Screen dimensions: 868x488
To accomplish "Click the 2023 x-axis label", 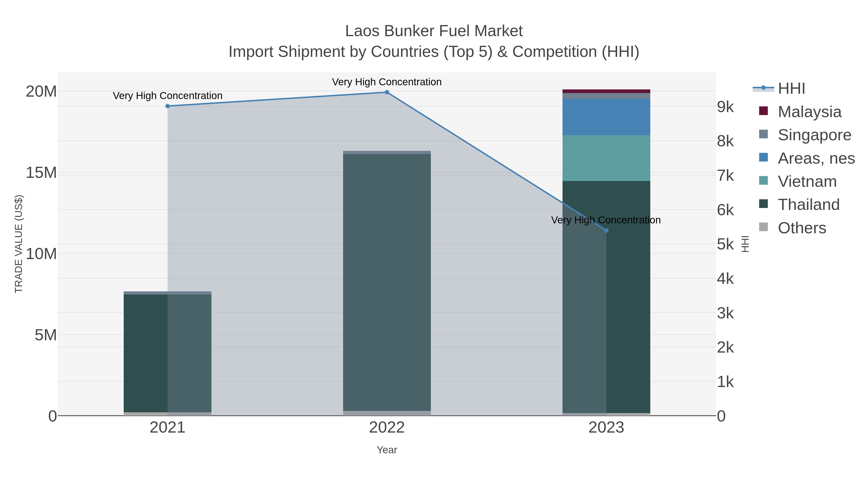I will coord(606,428).
